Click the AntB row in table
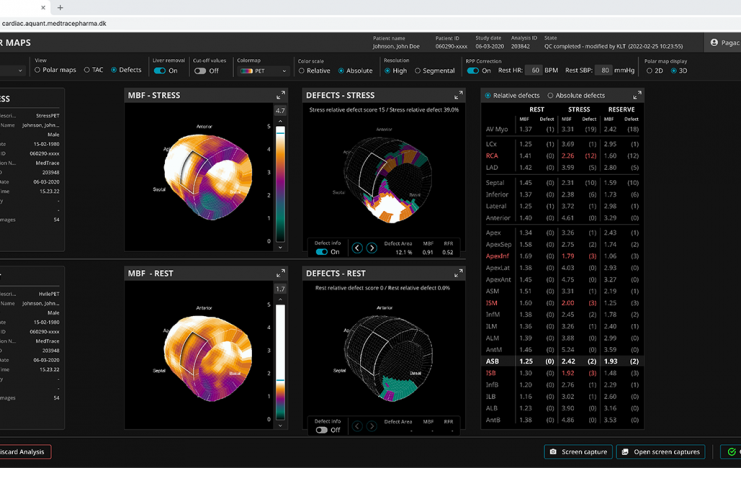 (562, 420)
